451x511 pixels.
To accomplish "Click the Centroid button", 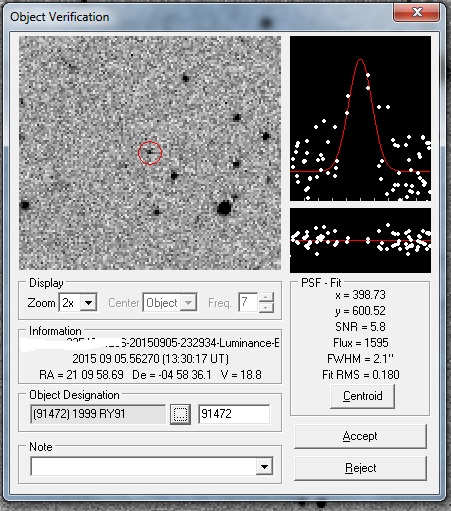I will pyautogui.click(x=362, y=396).
